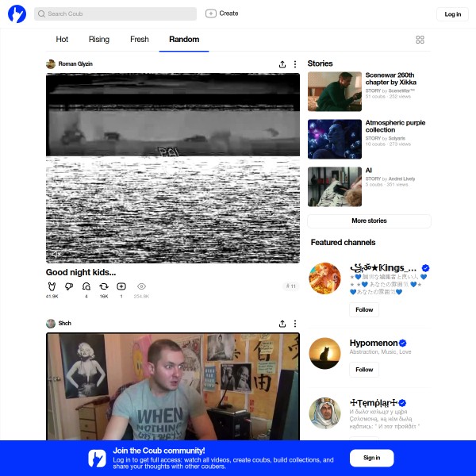
Task: Play the Good night kids video
Action: coord(173,168)
